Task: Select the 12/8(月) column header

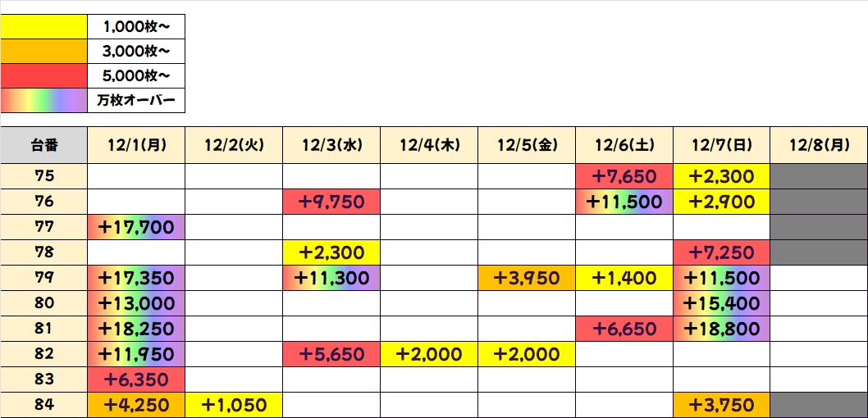Action: pos(819,146)
